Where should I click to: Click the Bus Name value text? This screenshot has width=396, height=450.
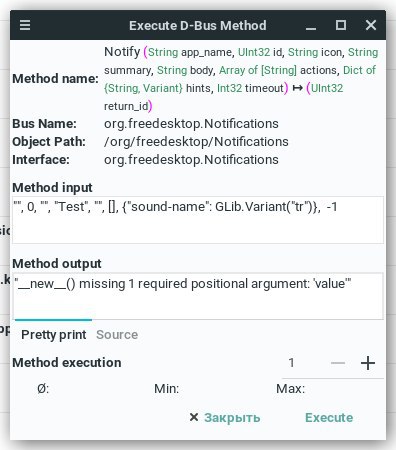point(191,124)
